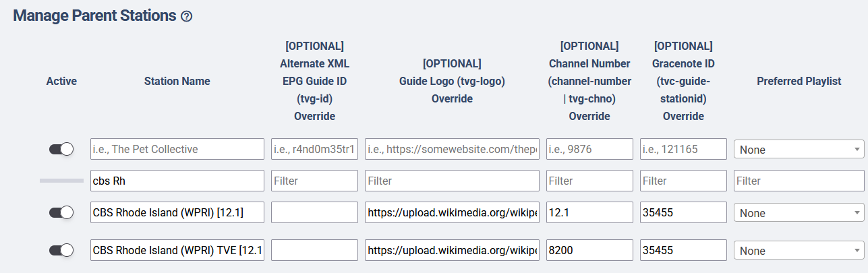Click the Active column header
Image resolution: width=868 pixels, height=273 pixels.
click(61, 81)
